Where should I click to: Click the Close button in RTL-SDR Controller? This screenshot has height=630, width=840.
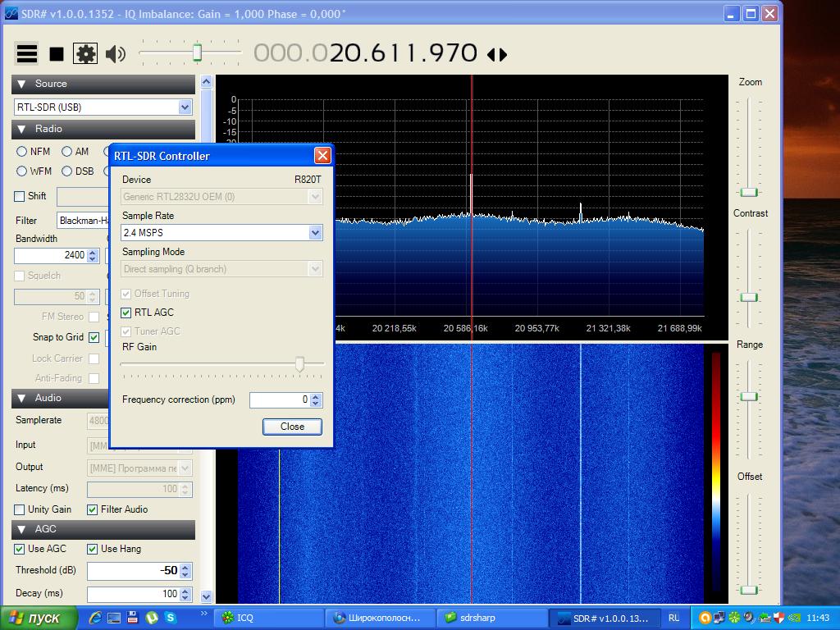(292, 427)
